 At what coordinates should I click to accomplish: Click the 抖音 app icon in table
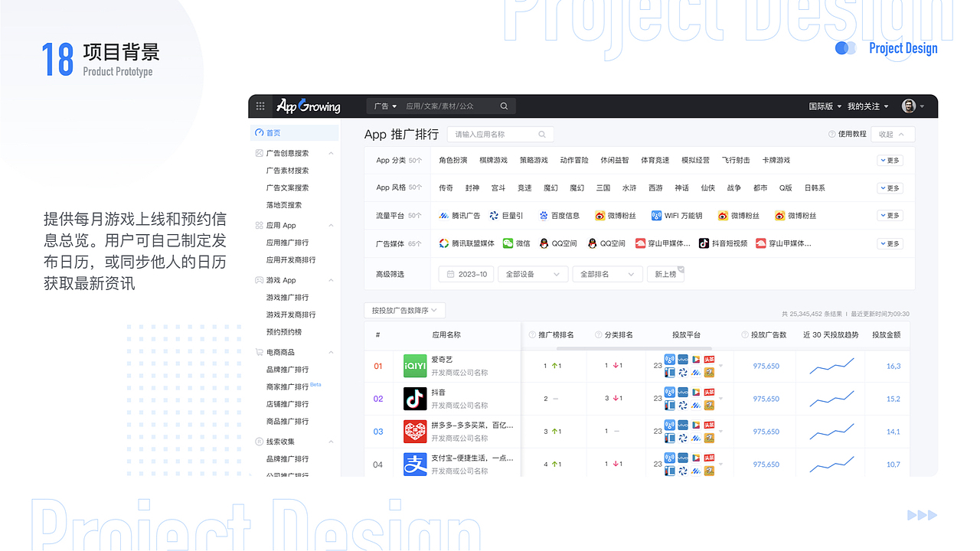(x=415, y=399)
